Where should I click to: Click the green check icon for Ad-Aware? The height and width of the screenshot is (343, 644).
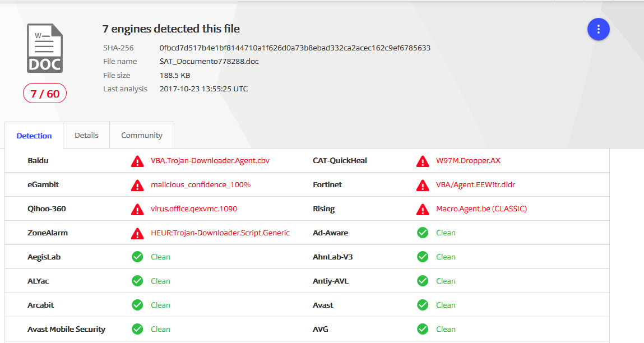click(423, 233)
